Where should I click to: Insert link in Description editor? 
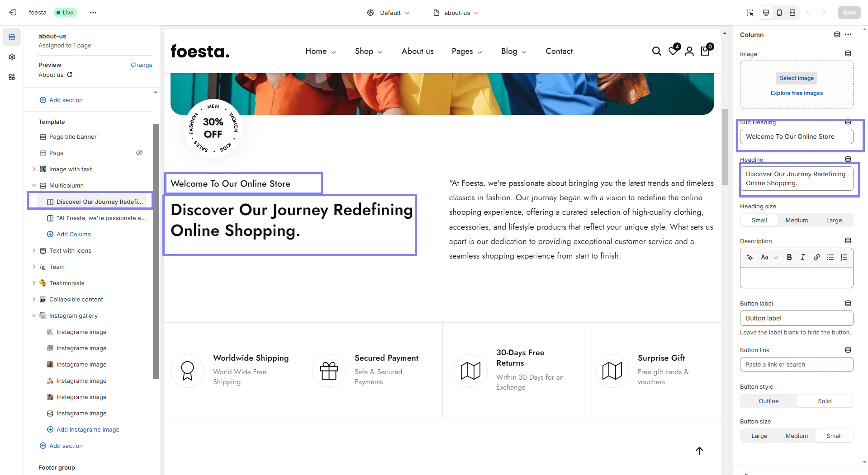click(x=816, y=257)
